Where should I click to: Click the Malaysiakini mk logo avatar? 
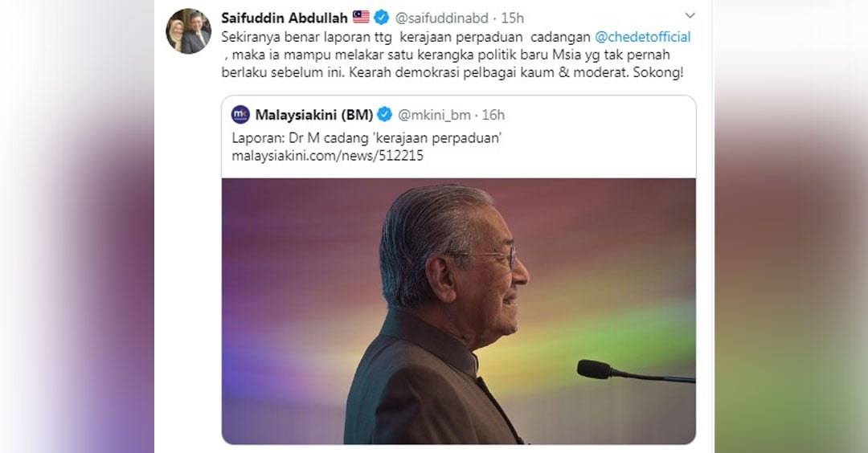[x=241, y=115]
